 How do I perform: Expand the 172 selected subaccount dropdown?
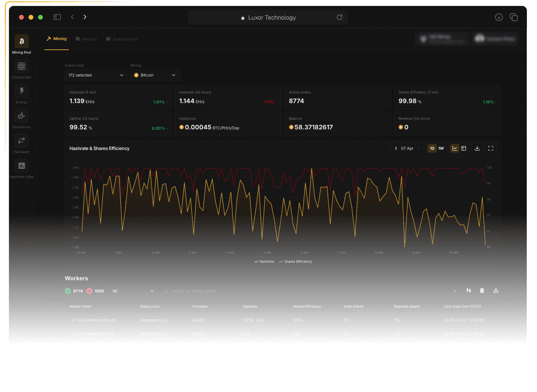[x=96, y=75]
